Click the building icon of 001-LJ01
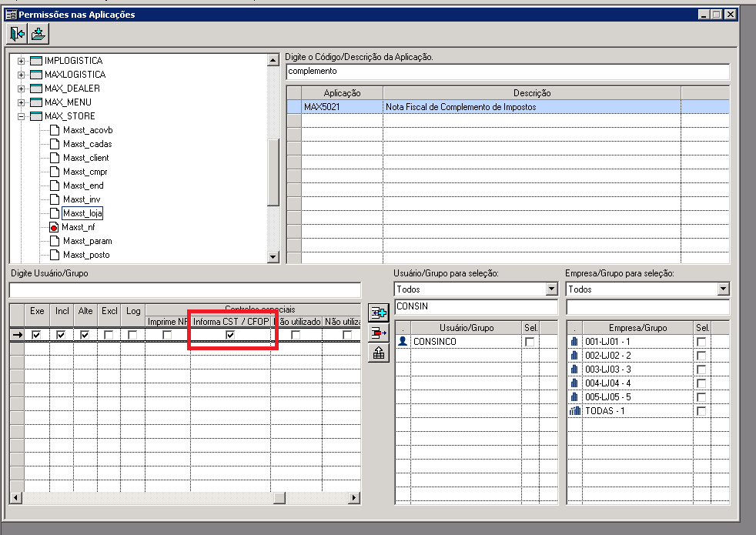 pos(574,342)
